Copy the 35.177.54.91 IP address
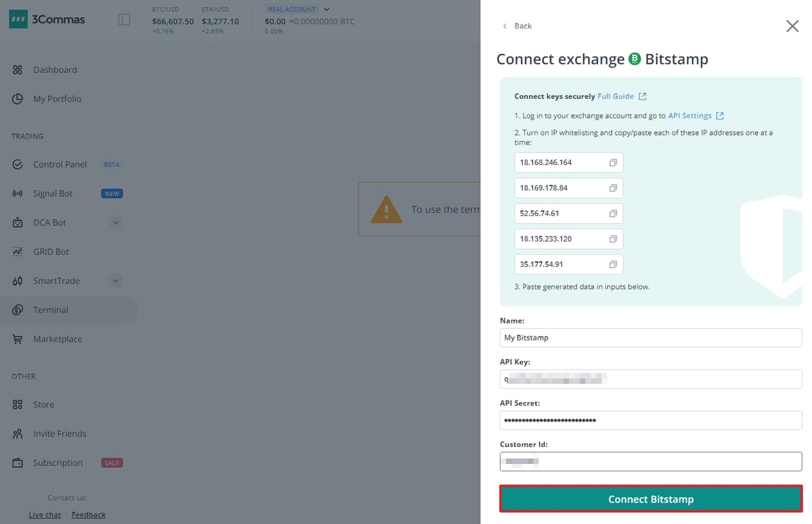This screenshot has height=524, width=812. (x=613, y=264)
